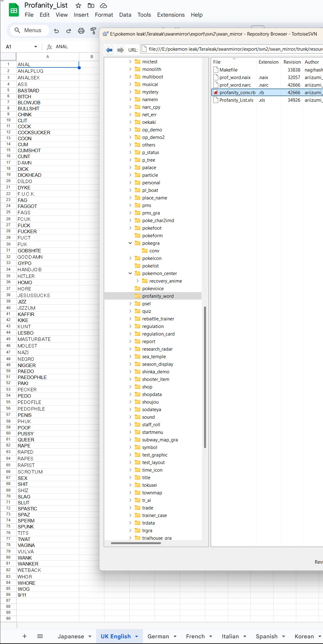Open the File menu in Sheets

point(29,15)
